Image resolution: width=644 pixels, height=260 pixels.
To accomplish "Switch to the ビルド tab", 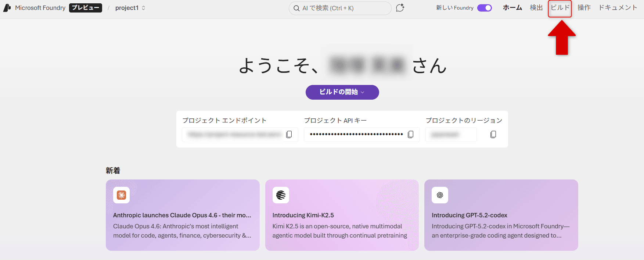I will 560,8.
